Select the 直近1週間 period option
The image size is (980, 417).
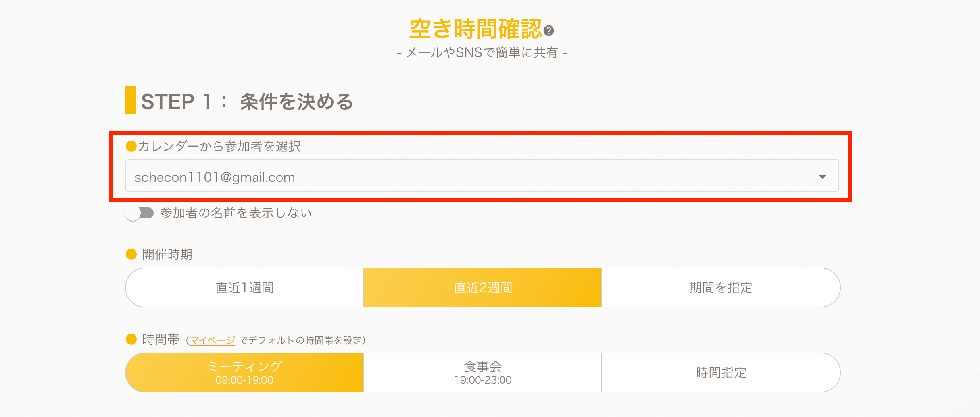pos(244,288)
